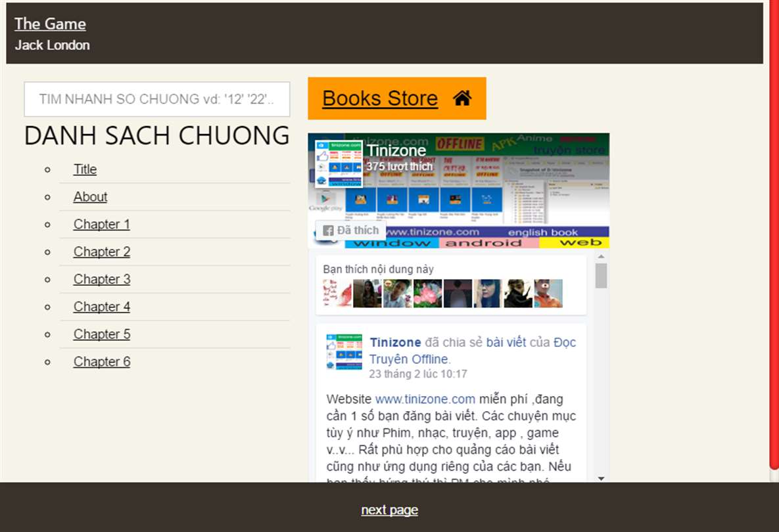Open the Tinizone page name in banner
779x532 pixels.
pyautogui.click(x=396, y=150)
